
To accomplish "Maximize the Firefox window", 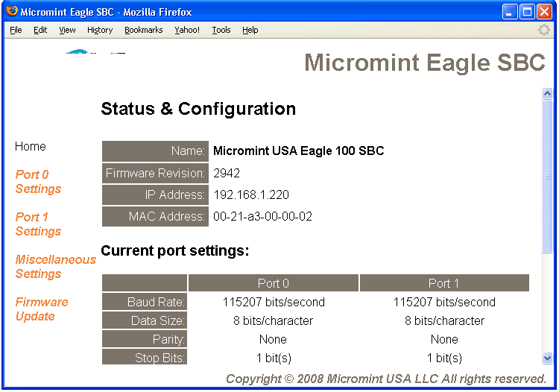I will coord(527,12).
